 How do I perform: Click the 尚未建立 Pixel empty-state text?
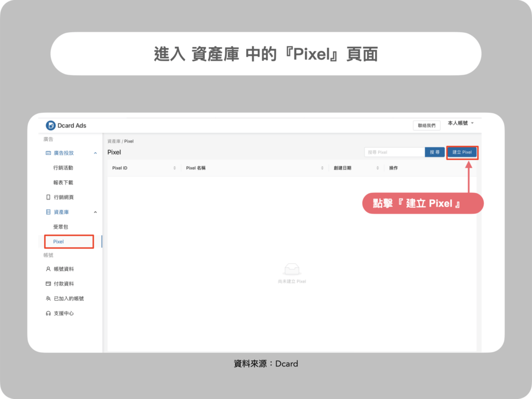click(x=292, y=281)
